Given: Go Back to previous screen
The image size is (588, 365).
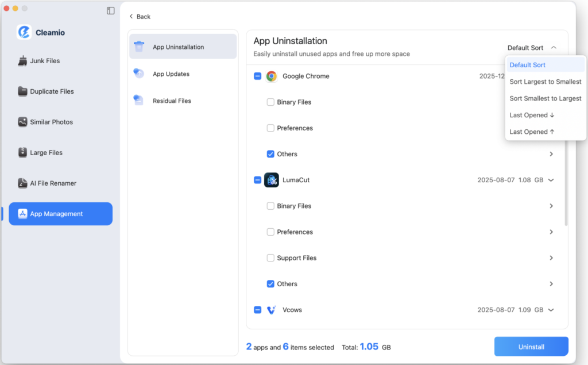Looking at the screenshot, I should click(x=140, y=17).
